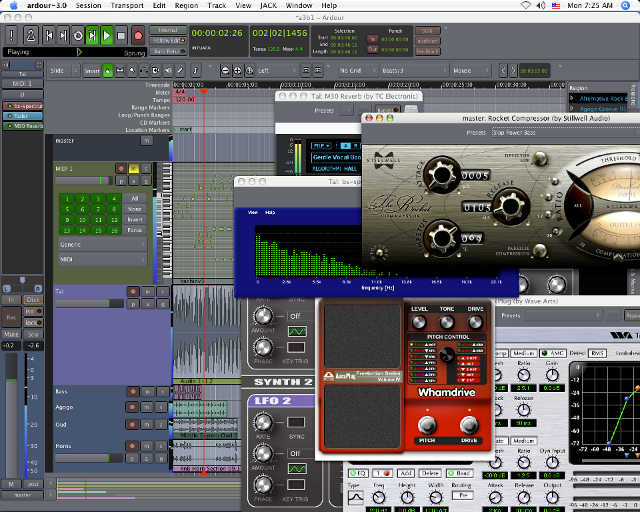The width and height of the screenshot is (640, 512).
Task: Toggle the Internal sync source button
Action: click(168, 30)
